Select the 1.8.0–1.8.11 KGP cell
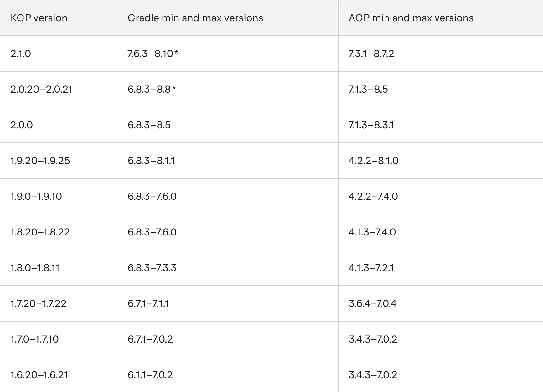Image resolution: width=543 pixels, height=392 pixels. point(59,268)
